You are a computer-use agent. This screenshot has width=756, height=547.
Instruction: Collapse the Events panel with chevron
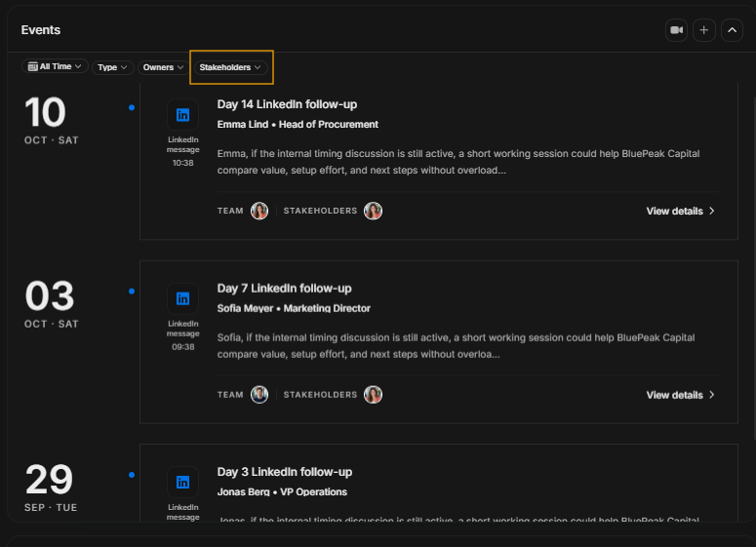(732, 30)
